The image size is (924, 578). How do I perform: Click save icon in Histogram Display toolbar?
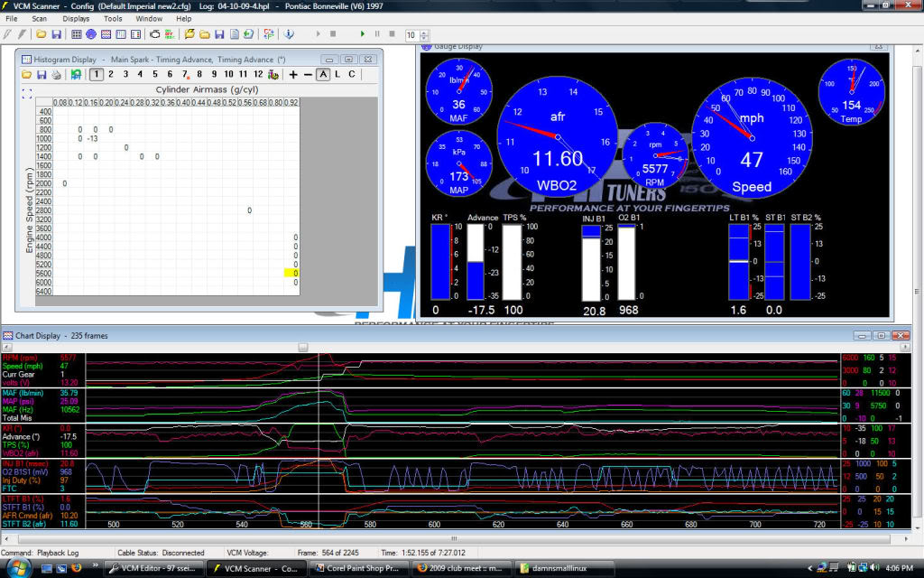(x=42, y=74)
